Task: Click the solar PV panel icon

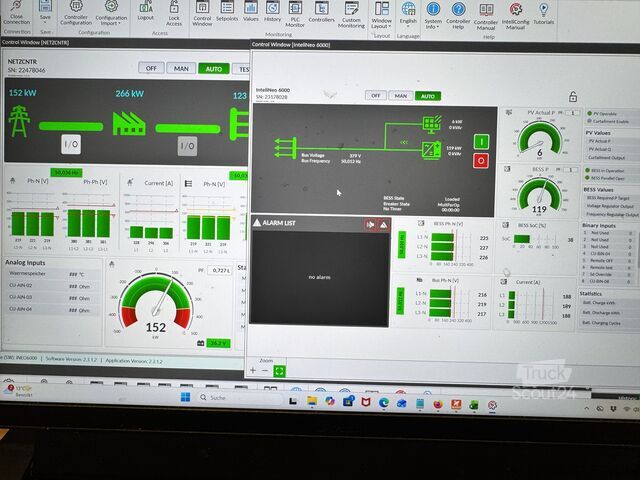Action: point(432,125)
